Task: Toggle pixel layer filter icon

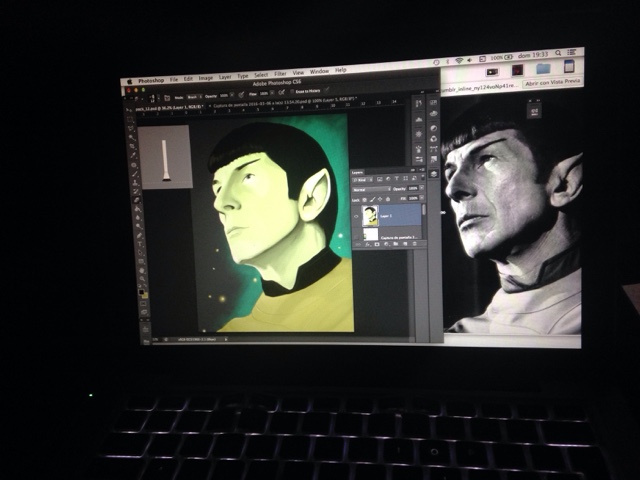Action: [x=380, y=179]
